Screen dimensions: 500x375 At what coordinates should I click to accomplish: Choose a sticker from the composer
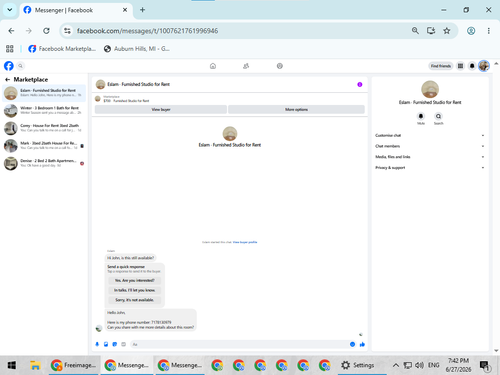coord(115,344)
